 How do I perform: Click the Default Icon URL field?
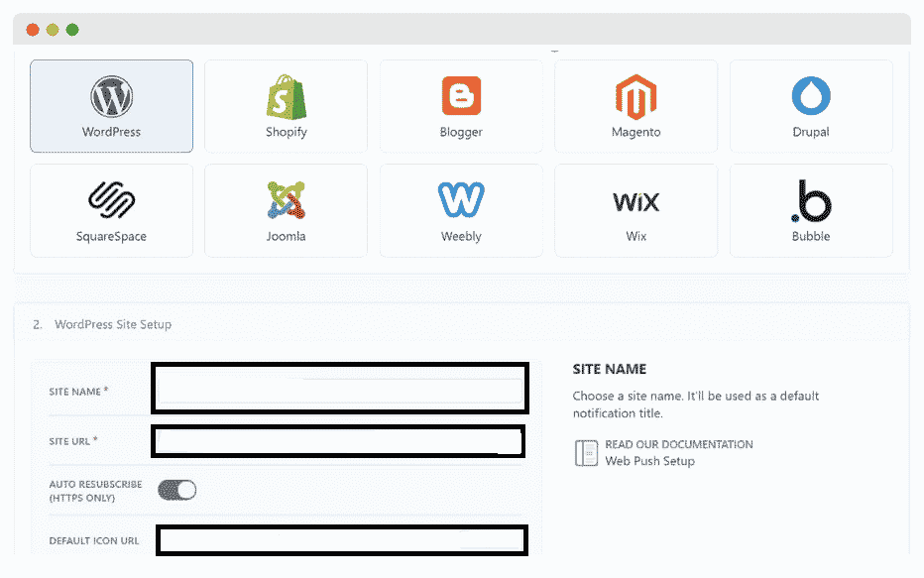[342, 539]
